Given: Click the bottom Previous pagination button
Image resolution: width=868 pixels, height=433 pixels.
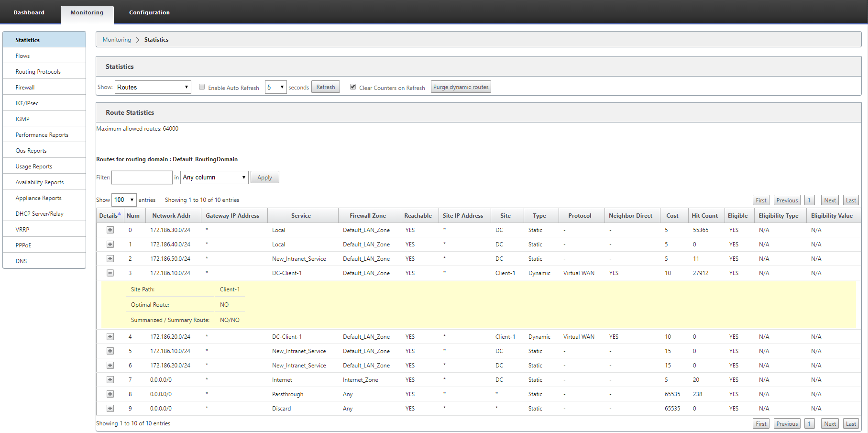Looking at the screenshot, I should click(x=787, y=424).
